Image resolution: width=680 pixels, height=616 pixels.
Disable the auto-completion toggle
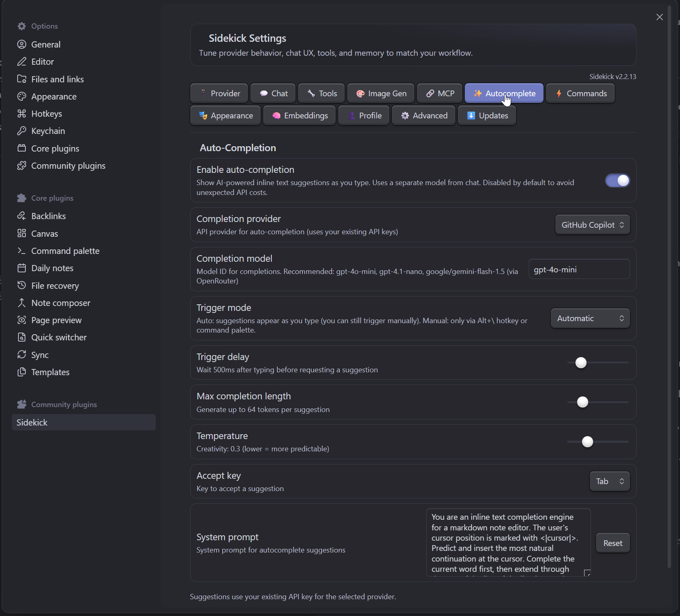(616, 180)
